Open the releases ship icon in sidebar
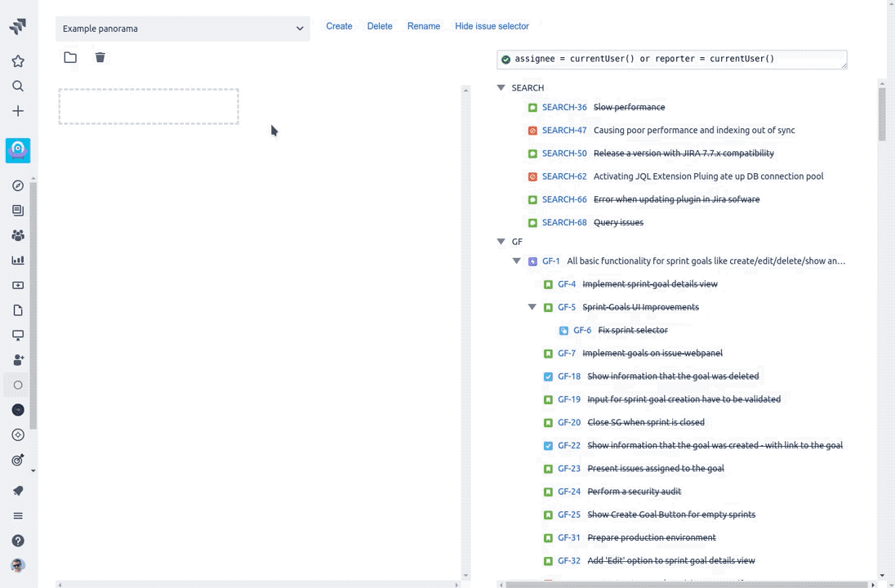The width and height of the screenshot is (895, 588). [x=18, y=285]
